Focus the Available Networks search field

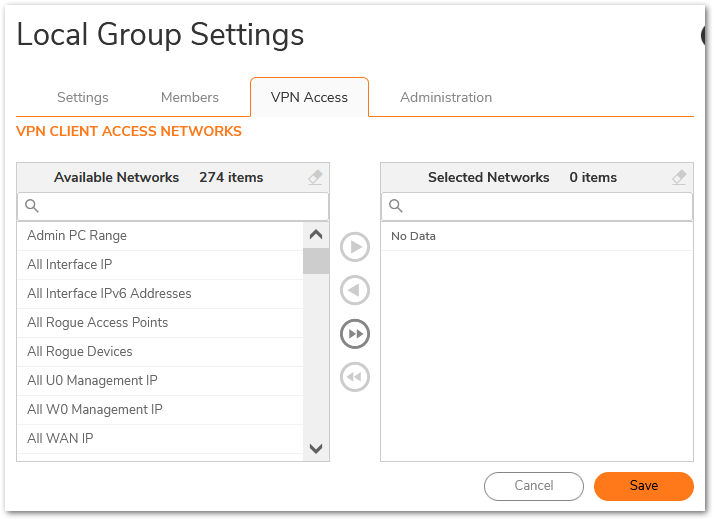click(180, 207)
